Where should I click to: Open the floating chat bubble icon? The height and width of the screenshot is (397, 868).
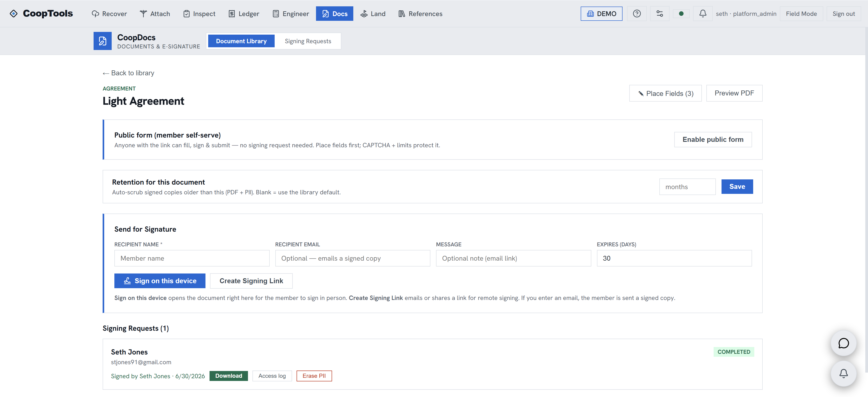[843, 343]
